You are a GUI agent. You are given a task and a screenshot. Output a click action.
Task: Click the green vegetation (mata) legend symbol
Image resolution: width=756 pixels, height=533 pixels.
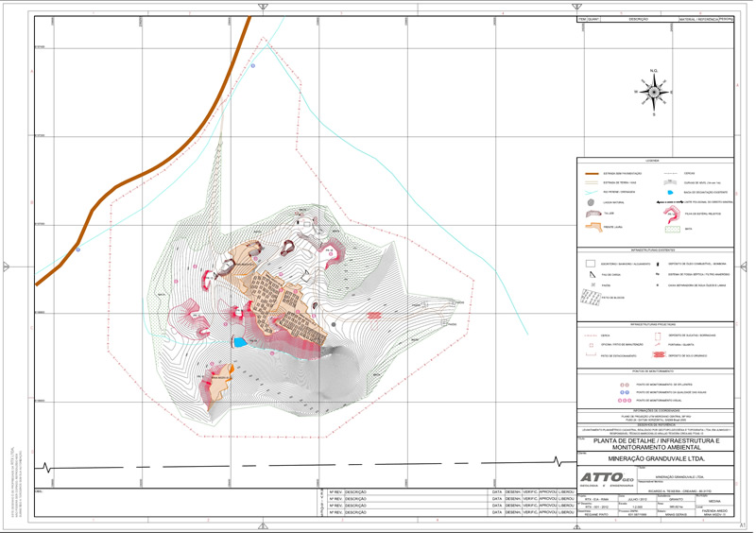coord(671,228)
